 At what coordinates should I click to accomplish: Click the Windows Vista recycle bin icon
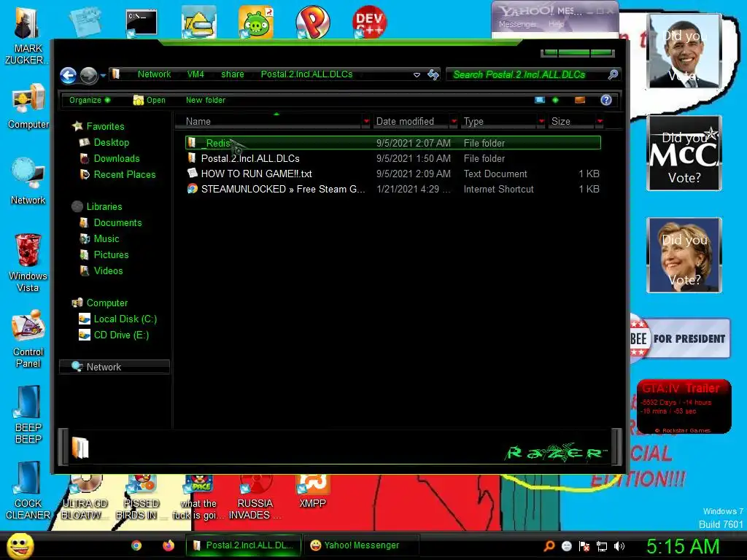(x=28, y=262)
